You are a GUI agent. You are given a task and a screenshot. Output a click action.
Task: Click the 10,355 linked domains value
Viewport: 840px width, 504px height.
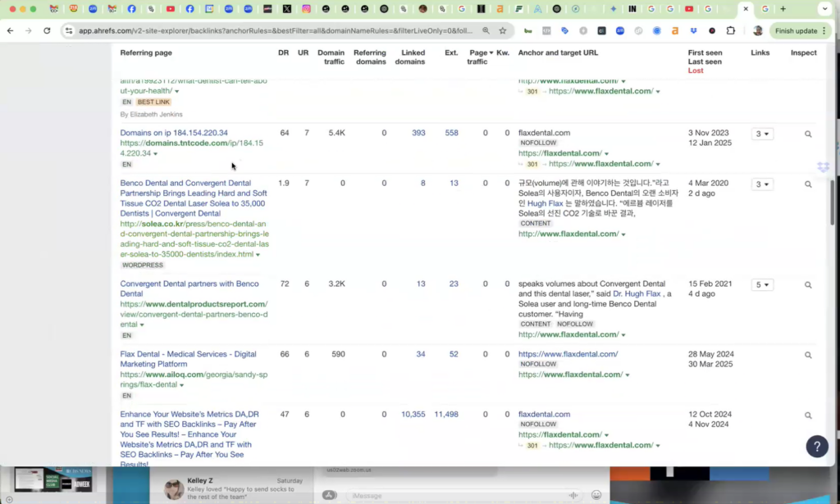(413, 414)
